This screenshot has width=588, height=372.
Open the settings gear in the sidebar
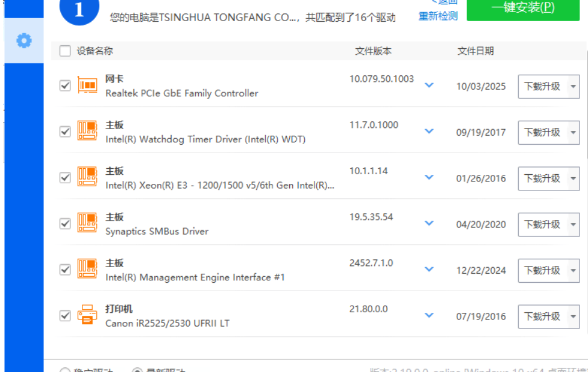(23, 41)
